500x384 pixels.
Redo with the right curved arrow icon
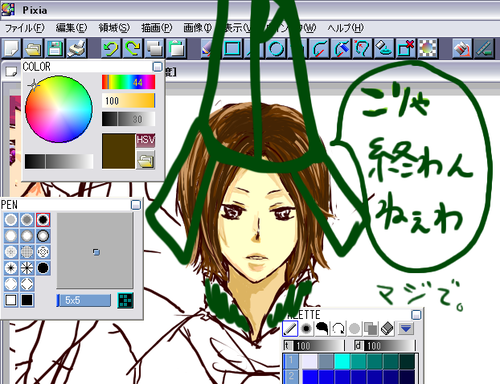(132, 48)
